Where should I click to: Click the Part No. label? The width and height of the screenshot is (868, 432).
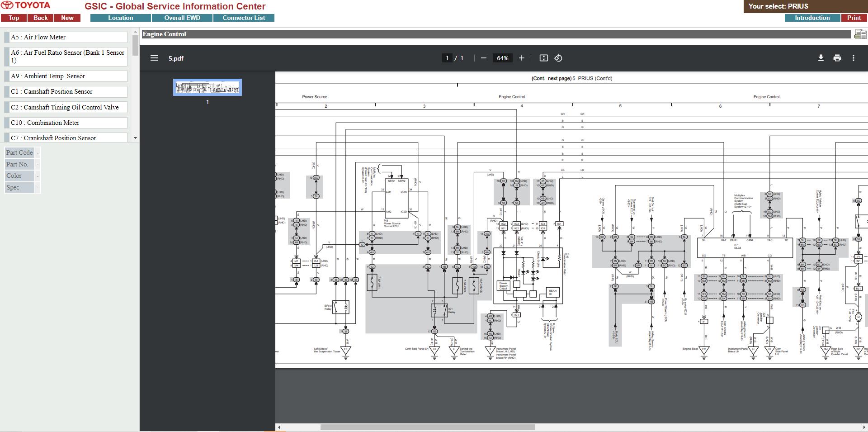click(x=19, y=164)
